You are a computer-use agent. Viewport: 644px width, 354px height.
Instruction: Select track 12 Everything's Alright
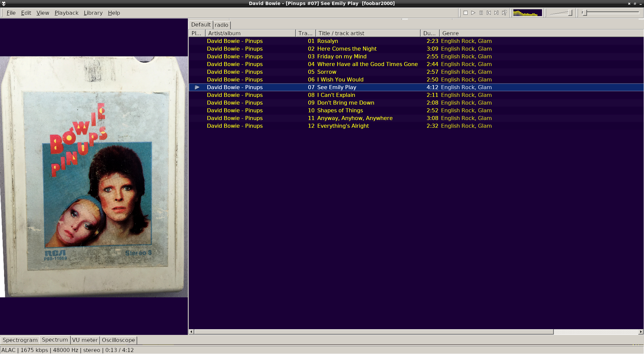tap(416, 126)
